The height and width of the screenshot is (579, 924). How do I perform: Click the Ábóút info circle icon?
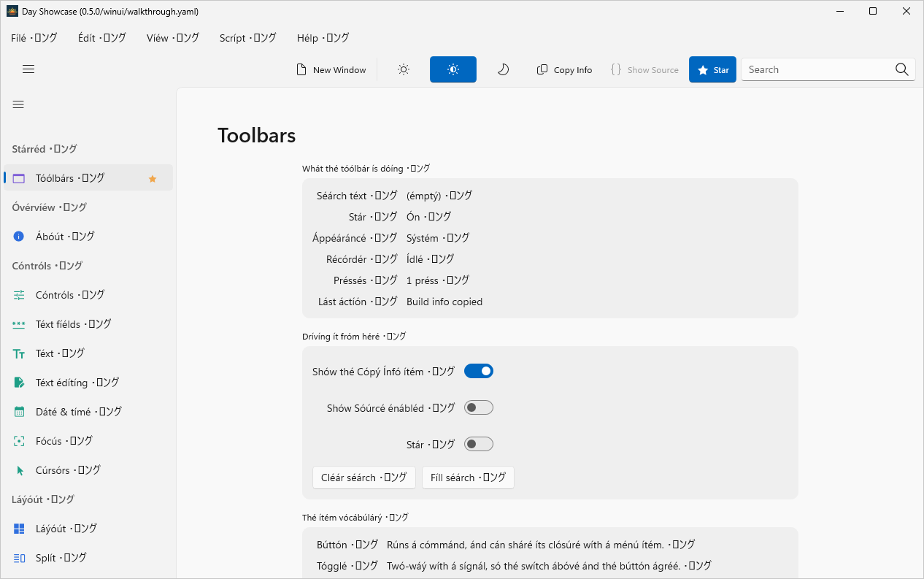(x=19, y=237)
